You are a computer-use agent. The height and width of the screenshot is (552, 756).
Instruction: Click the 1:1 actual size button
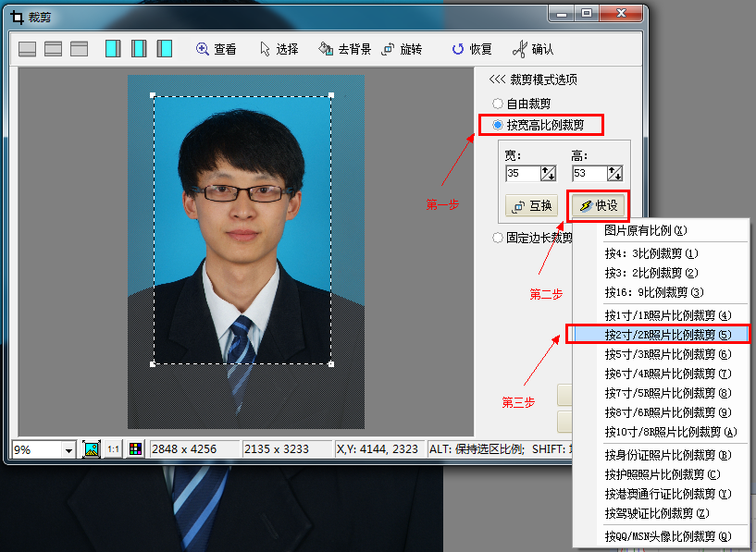tap(113, 449)
